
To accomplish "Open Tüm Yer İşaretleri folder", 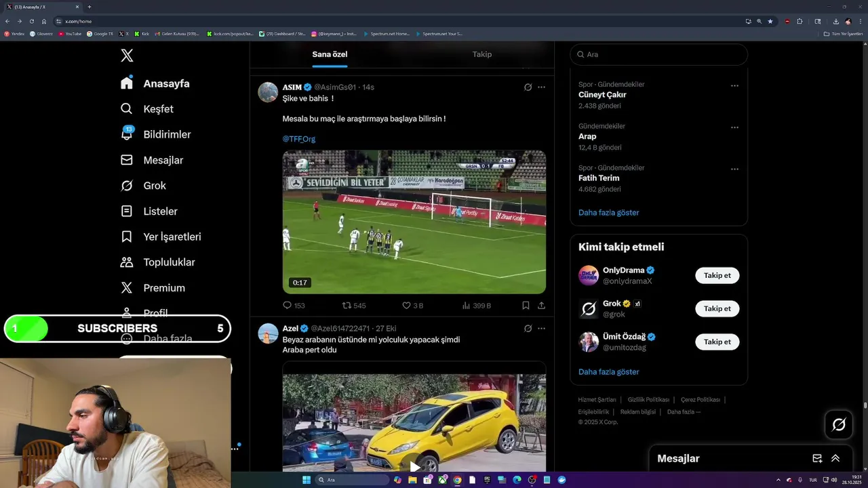I will coord(843,33).
